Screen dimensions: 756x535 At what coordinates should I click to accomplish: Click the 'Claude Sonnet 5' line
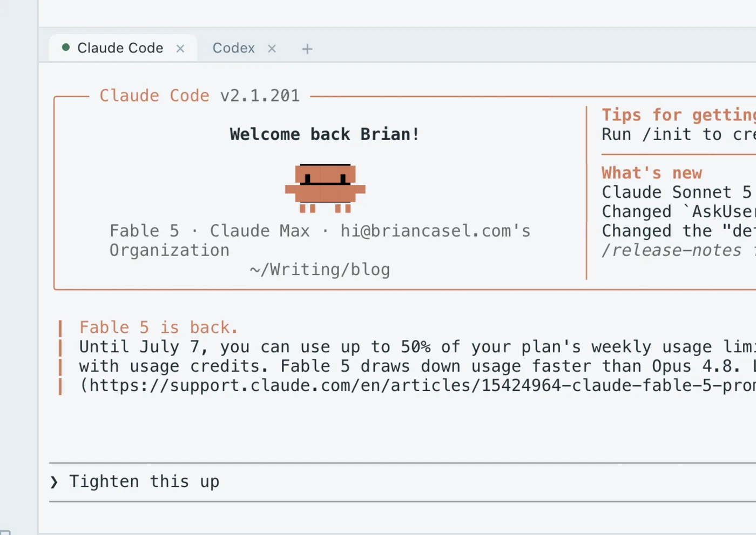coord(677,192)
